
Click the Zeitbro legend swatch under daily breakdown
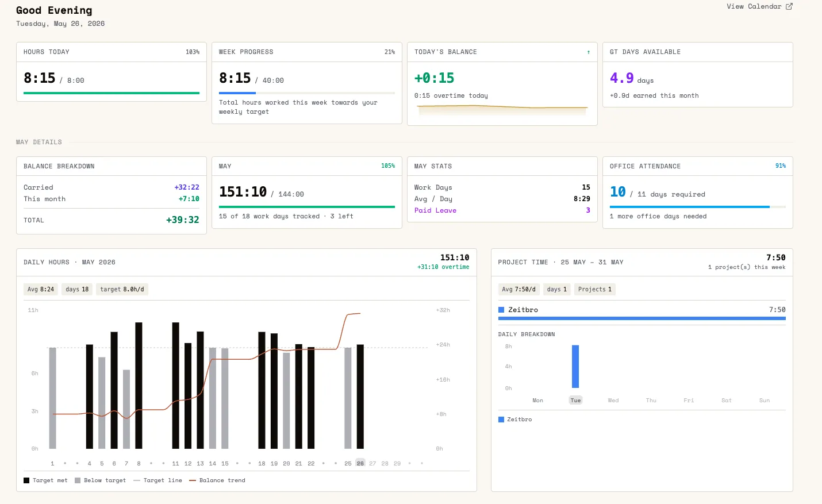pos(501,420)
